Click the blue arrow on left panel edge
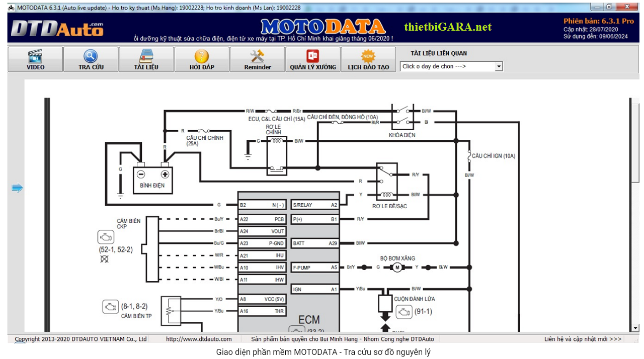Screen dimensions: 644x359 [18, 188]
